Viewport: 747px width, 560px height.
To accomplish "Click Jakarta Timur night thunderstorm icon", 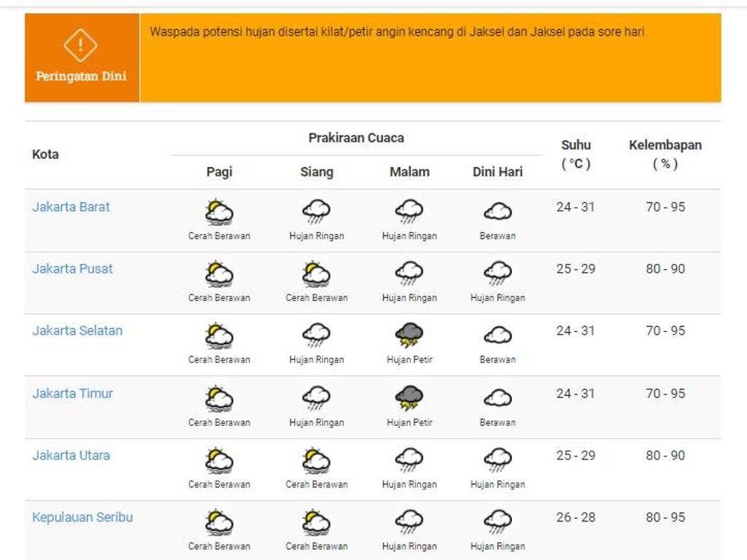I will click(x=409, y=399).
